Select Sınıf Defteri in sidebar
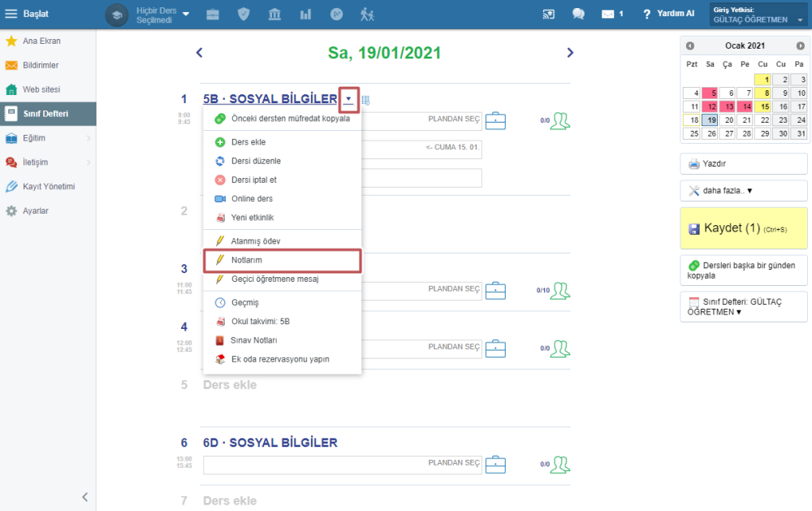The height and width of the screenshot is (511, 812). [48, 114]
